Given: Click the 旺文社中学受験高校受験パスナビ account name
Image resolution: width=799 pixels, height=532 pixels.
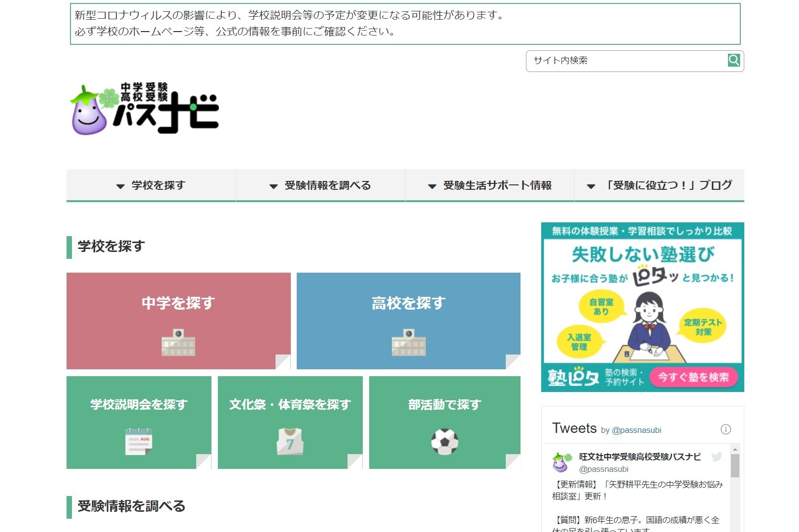Looking at the screenshot, I should pyautogui.click(x=639, y=457).
